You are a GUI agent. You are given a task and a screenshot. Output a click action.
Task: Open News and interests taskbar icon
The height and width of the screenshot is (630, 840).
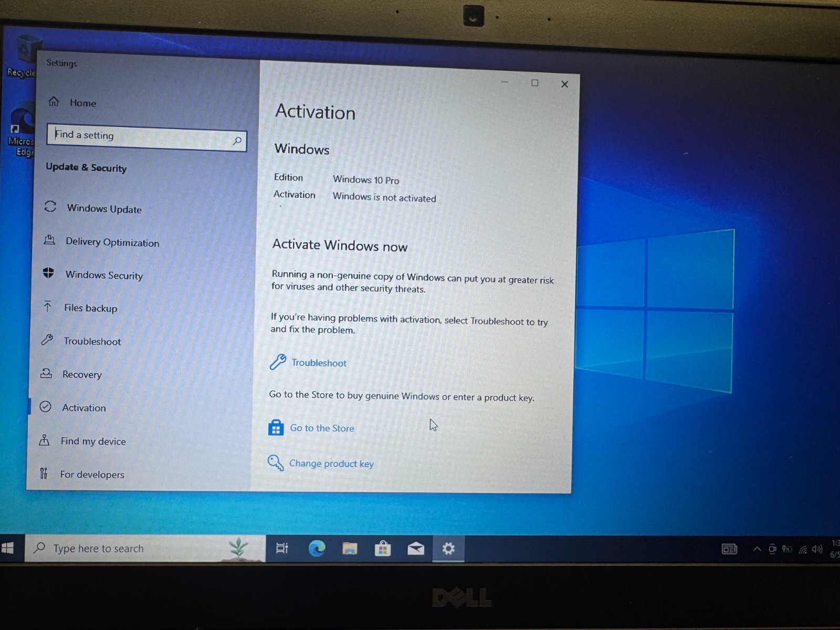[729, 549]
